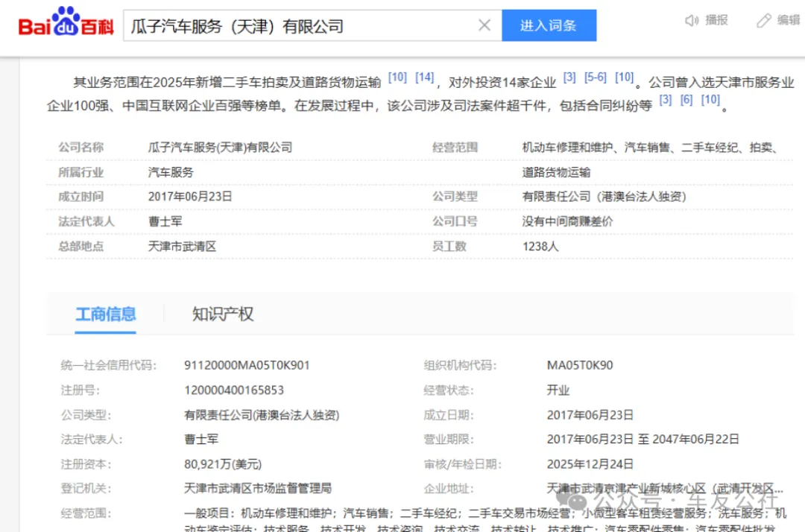Select company type 有限责任公司 (港澳台法人独资) in summary table

coord(604,197)
